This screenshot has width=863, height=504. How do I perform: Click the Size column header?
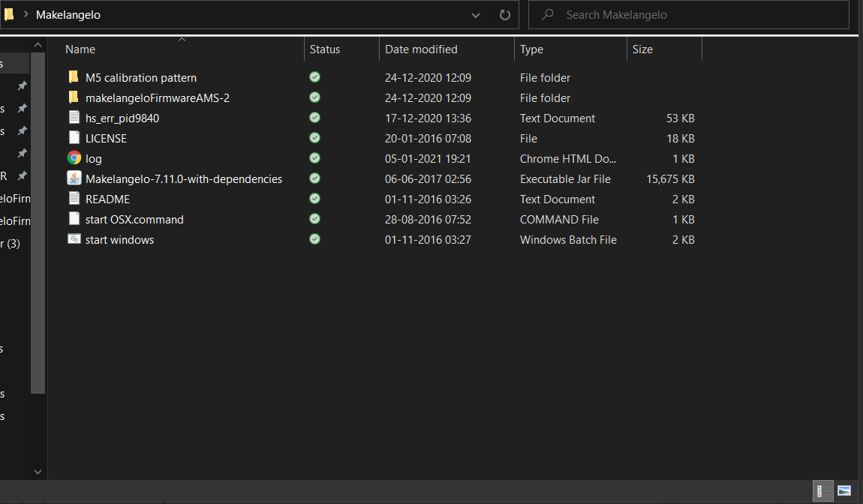[x=642, y=49]
